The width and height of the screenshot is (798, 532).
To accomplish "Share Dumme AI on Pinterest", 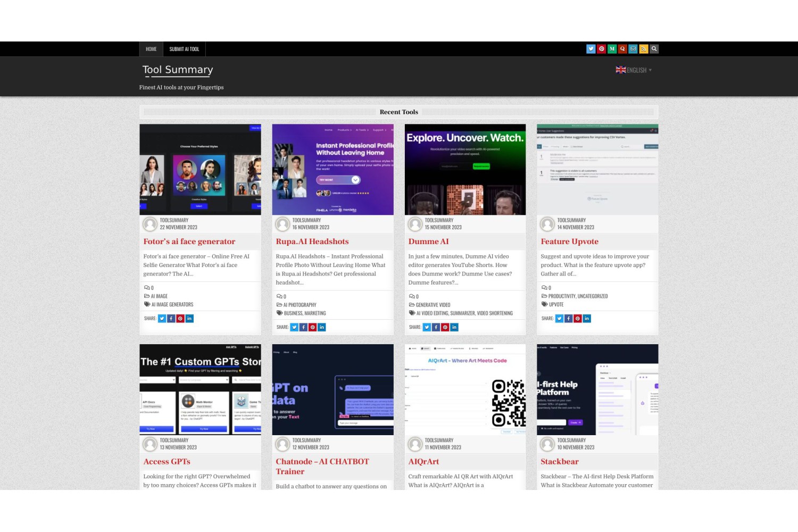I will [x=445, y=327].
